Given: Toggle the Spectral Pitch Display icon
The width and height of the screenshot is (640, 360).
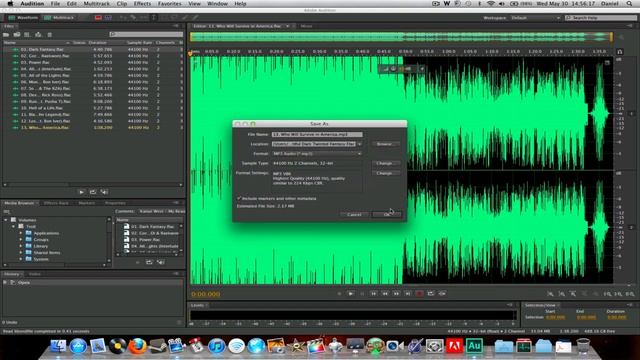Looking at the screenshot, I should 108,18.
